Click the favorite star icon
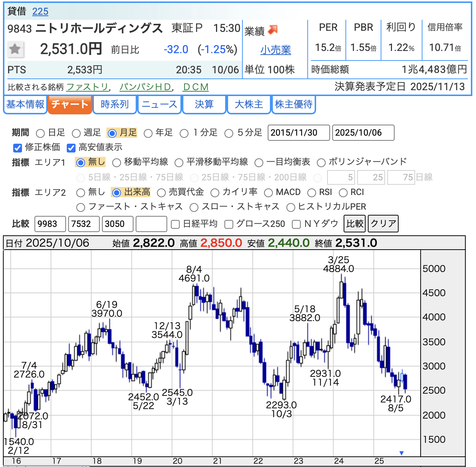The image size is (476, 467). [15, 49]
